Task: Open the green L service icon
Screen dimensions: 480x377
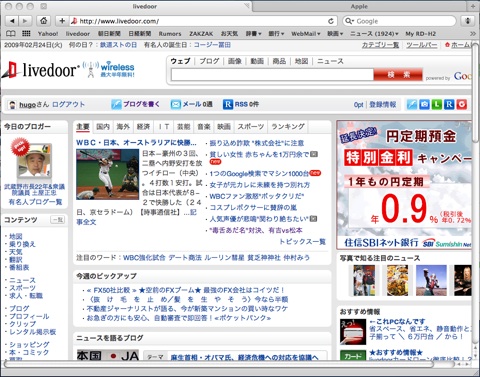Action: pos(437,104)
